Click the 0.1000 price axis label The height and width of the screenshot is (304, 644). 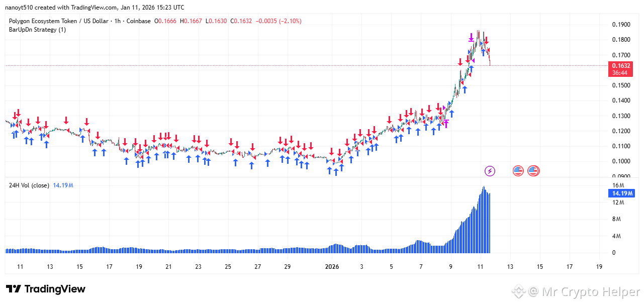620,161
